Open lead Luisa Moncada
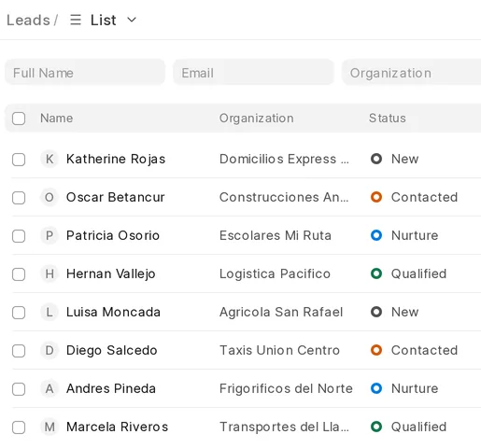This screenshot has height=448, width=481. pyautogui.click(x=113, y=312)
